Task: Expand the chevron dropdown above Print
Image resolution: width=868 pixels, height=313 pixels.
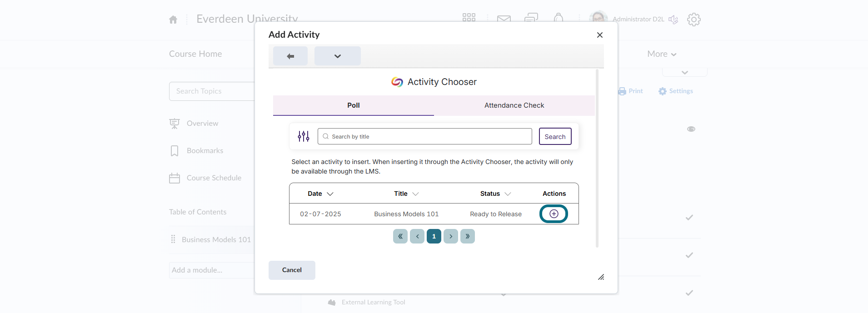Action: 685,72
